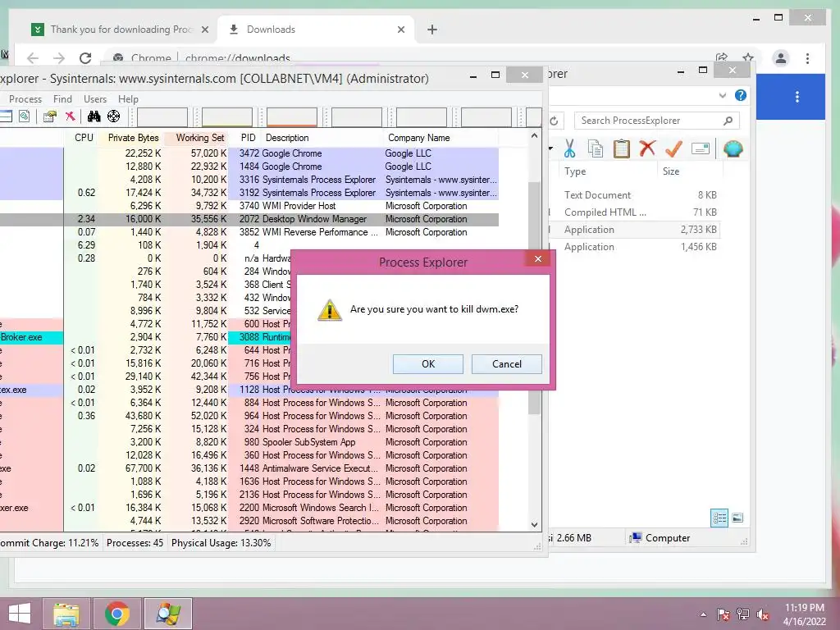This screenshot has height=630, width=840.
Task: Expand the Explorer ribbon chevron
Action: (x=722, y=95)
